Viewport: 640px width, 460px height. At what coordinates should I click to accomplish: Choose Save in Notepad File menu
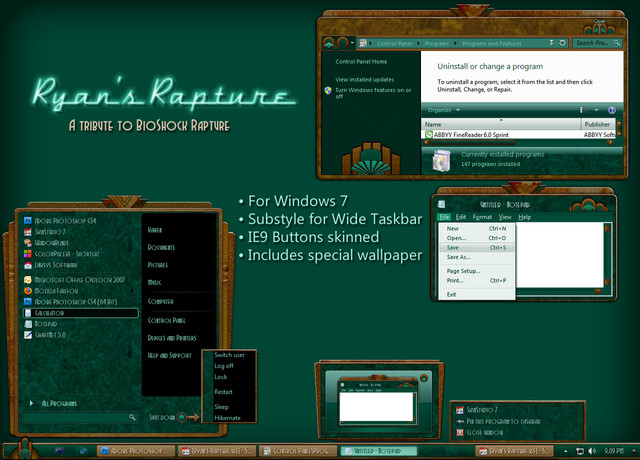click(x=476, y=248)
